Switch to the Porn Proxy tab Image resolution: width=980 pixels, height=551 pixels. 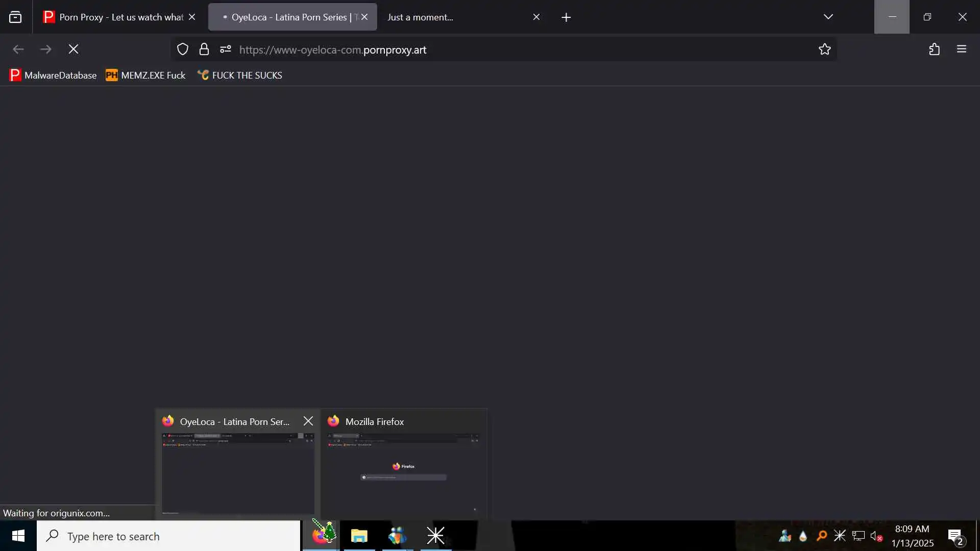[x=115, y=17]
